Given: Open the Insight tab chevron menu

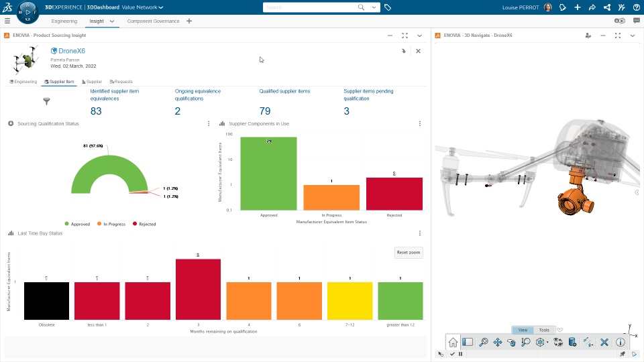Looking at the screenshot, I should 112,21.
